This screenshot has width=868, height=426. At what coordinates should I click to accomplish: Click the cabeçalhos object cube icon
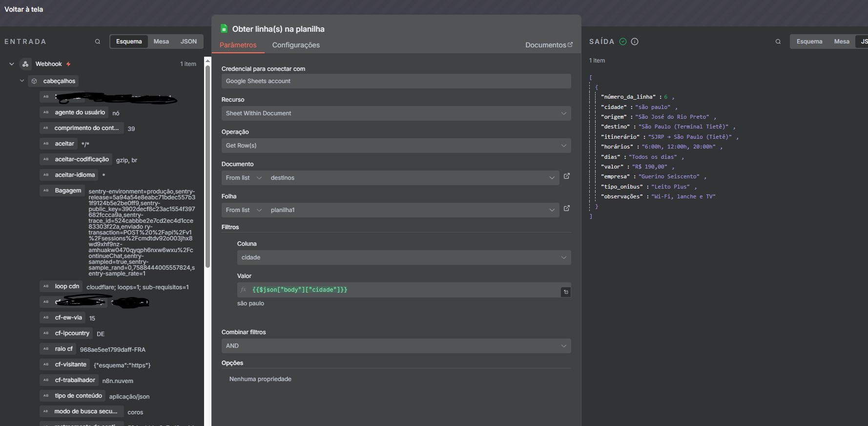[34, 81]
